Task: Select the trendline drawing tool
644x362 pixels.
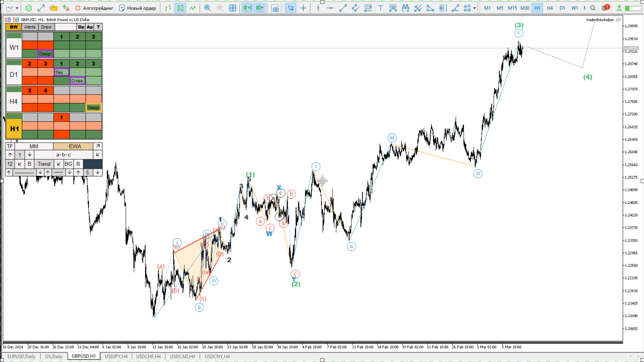Action: [343, 8]
